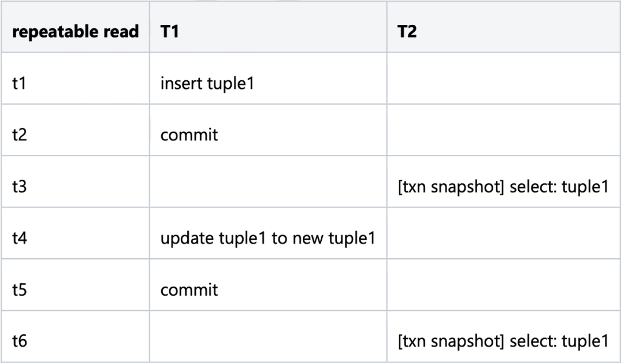This screenshot has width=624, height=364.
Task: Click the 'repeatable read' header cell
Action: tap(75, 33)
